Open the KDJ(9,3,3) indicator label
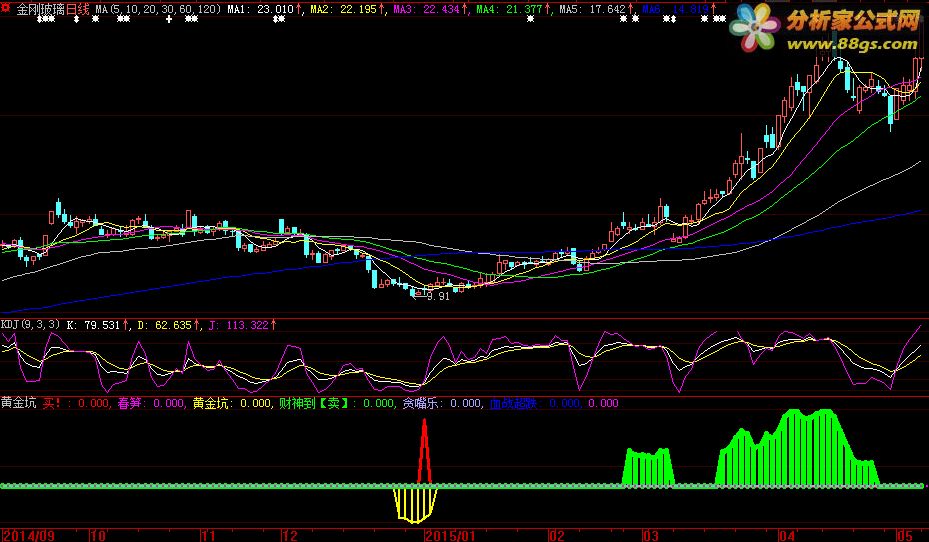Image resolution: width=929 pixels, height=542 pixels. tap(30, 325)
